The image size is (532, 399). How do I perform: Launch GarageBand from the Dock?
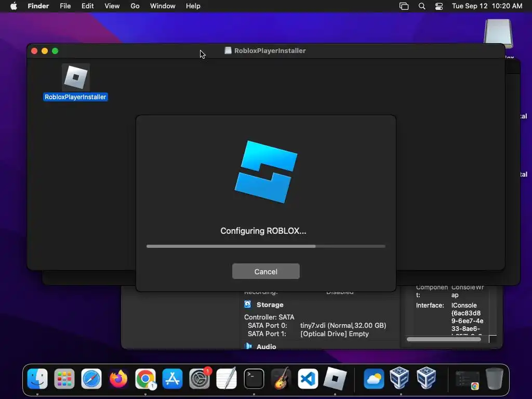coord(281,378)
